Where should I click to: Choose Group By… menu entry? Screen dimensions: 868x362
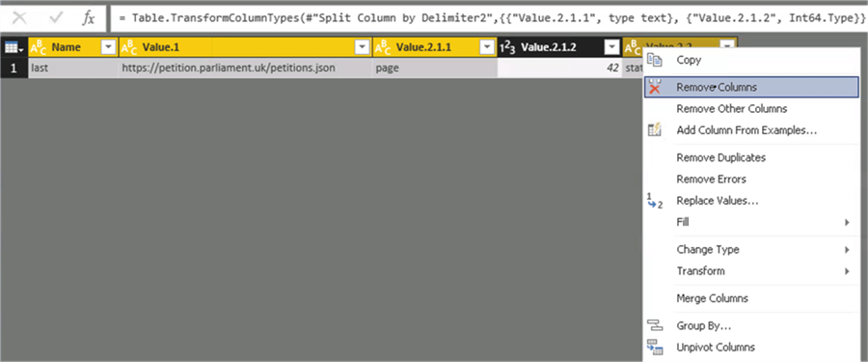tap(751, 325)
